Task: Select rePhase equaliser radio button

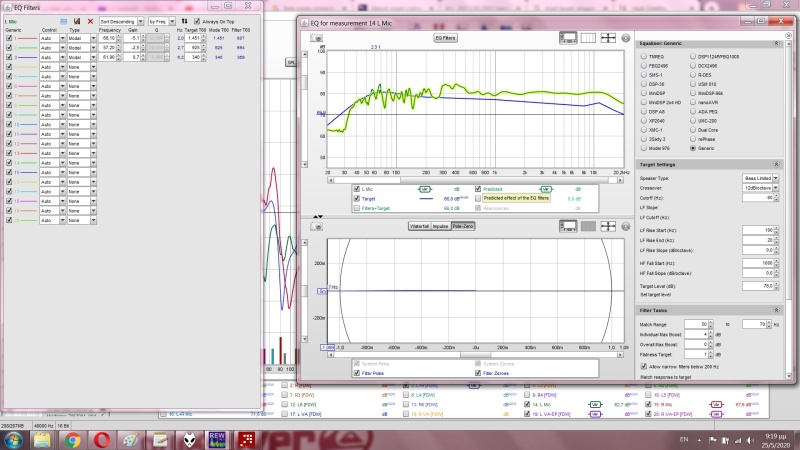Action: [x=693, y=139]
